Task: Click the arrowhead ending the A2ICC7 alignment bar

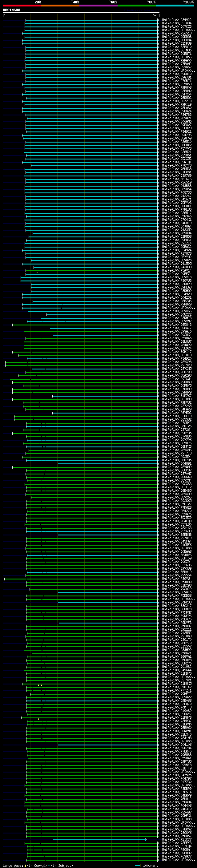Action: tap(146, 840)
